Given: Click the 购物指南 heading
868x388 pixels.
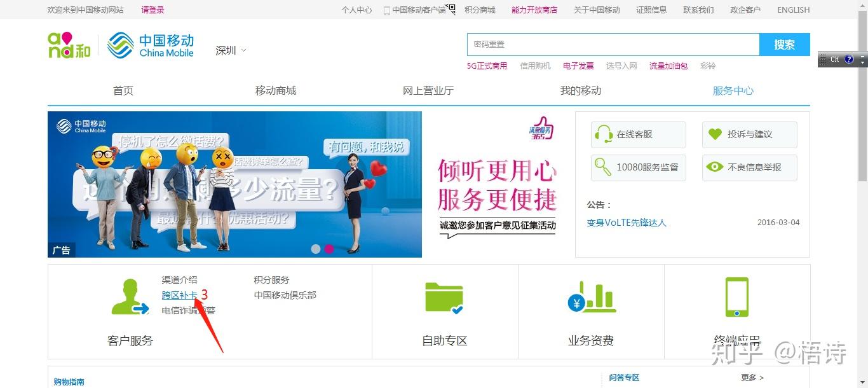Looking at the screenshot, I should (x=69, y=382).
